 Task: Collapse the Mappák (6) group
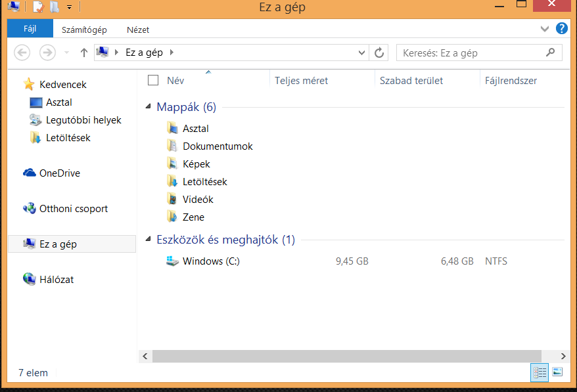pyautogui.click(x=149, y=106)
